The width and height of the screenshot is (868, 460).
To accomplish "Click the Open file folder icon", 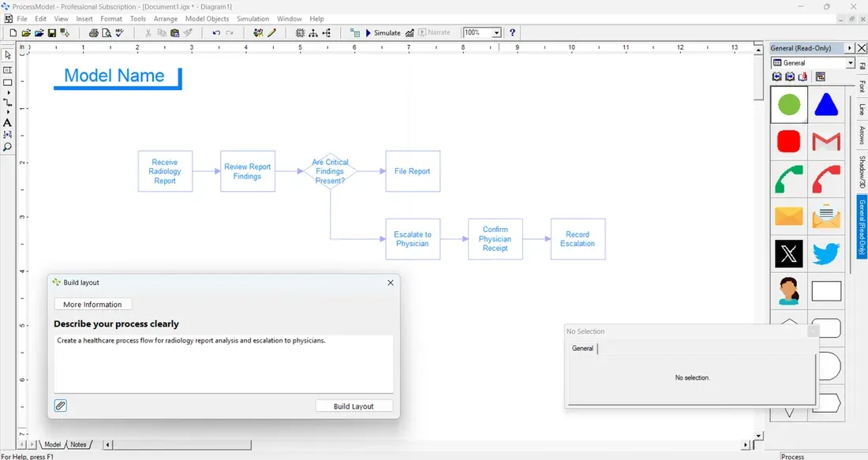I will click(26, 32).
